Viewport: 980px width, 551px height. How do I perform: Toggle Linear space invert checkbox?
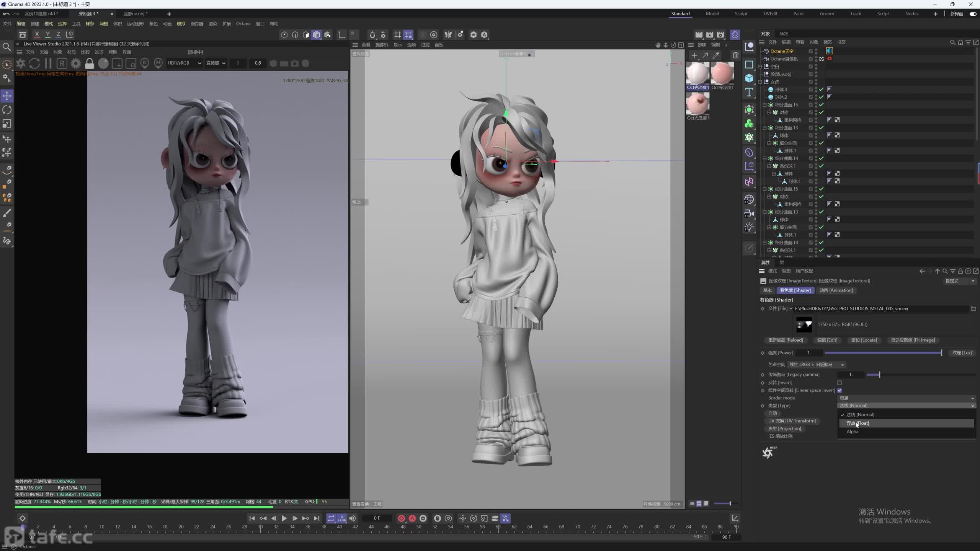click(x=840, y=390)
